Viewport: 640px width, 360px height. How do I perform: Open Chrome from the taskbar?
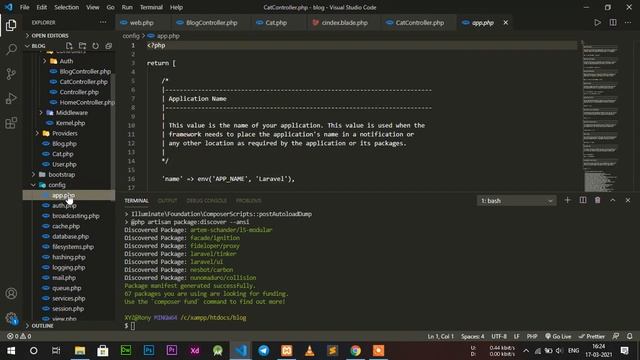pyautogui.click(x=356, y=351)
